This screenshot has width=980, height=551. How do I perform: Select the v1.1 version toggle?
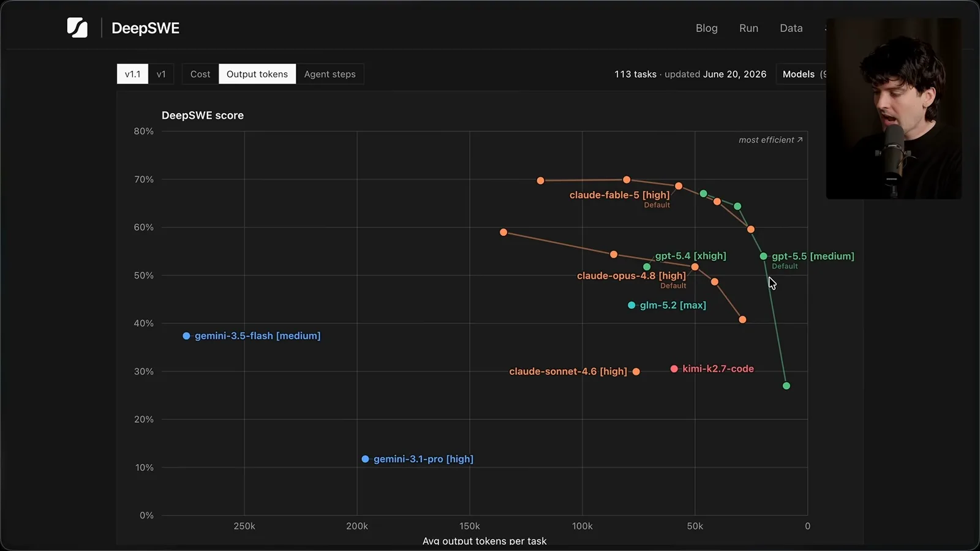(132, 74)
